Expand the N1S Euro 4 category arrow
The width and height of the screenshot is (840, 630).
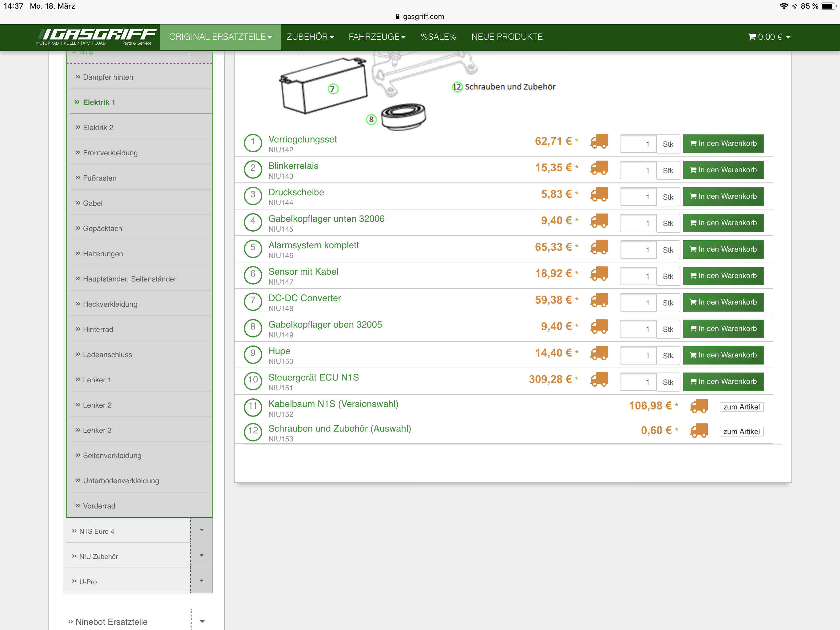(x=202, y=530)
